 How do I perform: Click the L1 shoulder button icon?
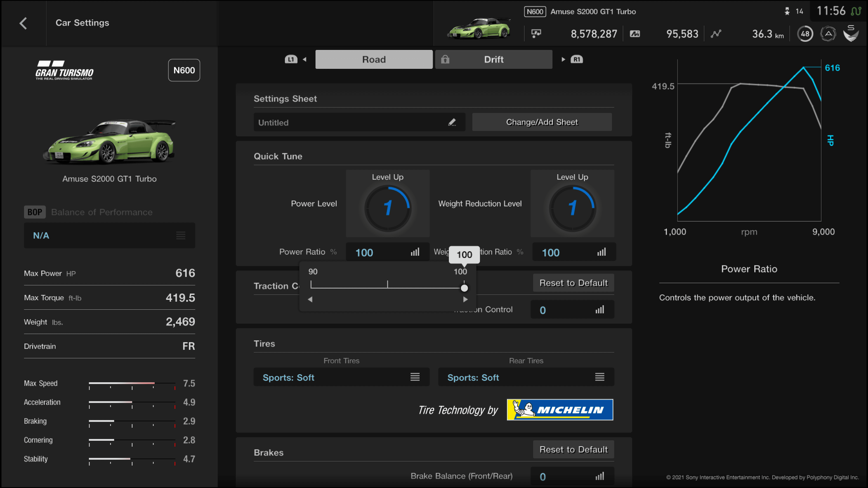tap(291, 59)
